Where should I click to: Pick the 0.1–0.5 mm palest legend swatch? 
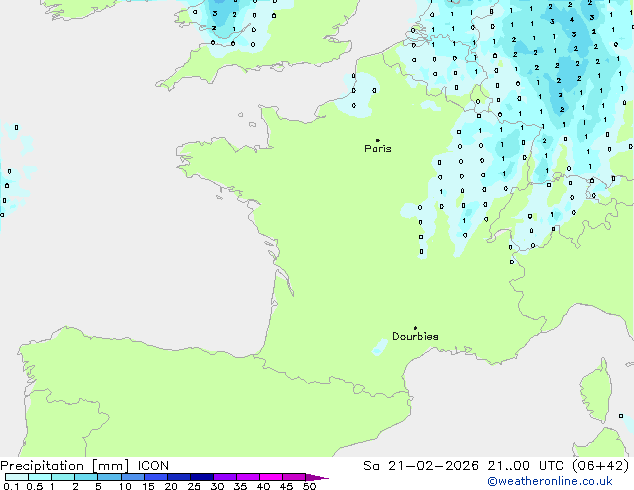(x=17, y=477)
